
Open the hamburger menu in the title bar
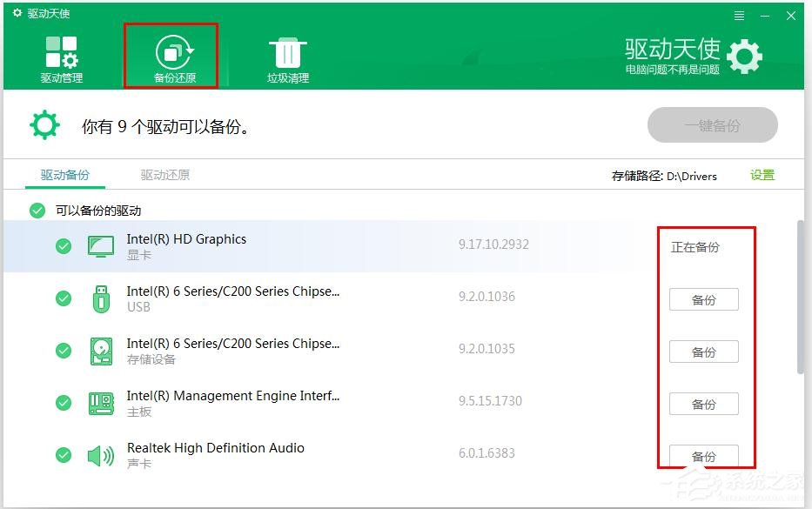pos(739,14)
